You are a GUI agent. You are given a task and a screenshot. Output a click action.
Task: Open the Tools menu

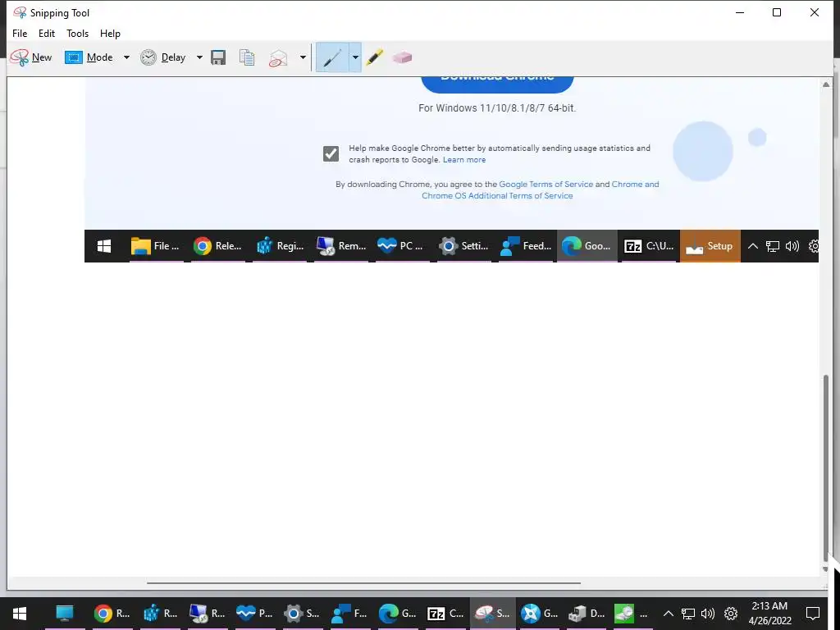pos(78,33)
